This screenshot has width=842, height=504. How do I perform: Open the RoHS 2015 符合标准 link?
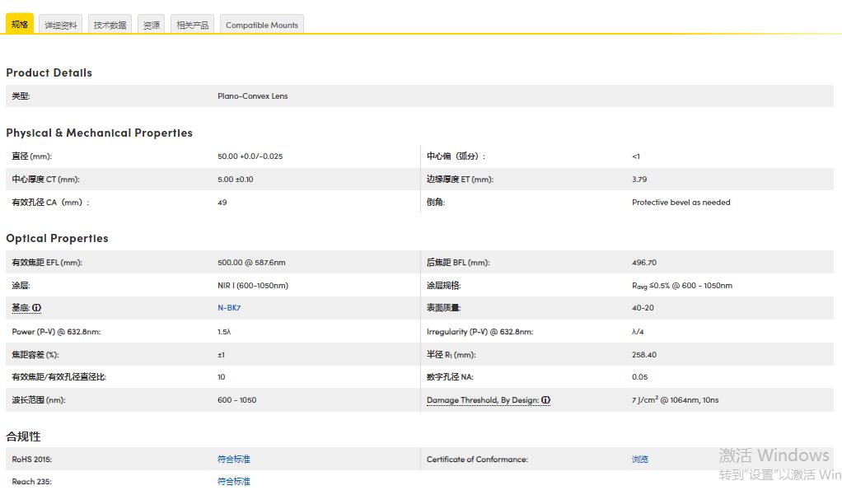coord(233,460)
